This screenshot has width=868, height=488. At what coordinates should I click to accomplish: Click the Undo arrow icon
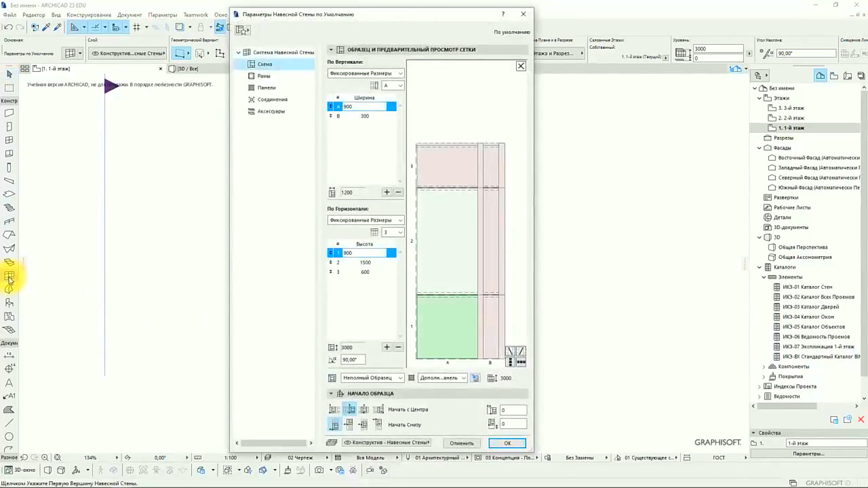(8, 27)
